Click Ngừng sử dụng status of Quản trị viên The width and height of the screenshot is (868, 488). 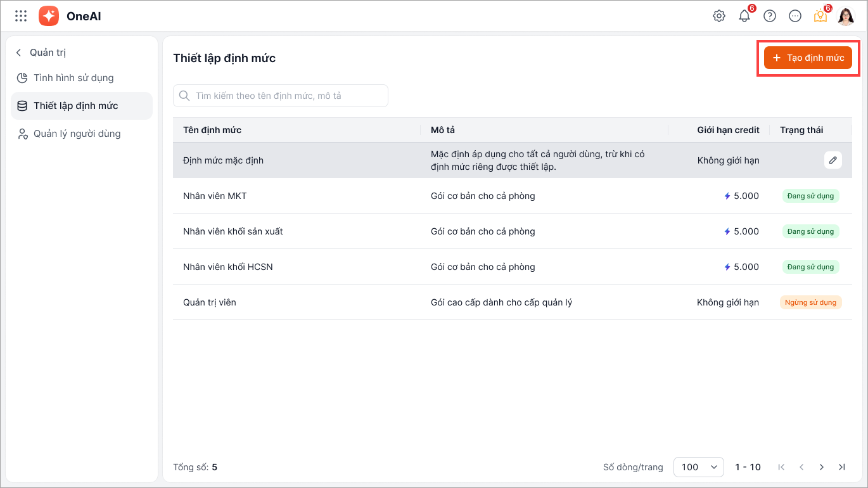point(810,302)
